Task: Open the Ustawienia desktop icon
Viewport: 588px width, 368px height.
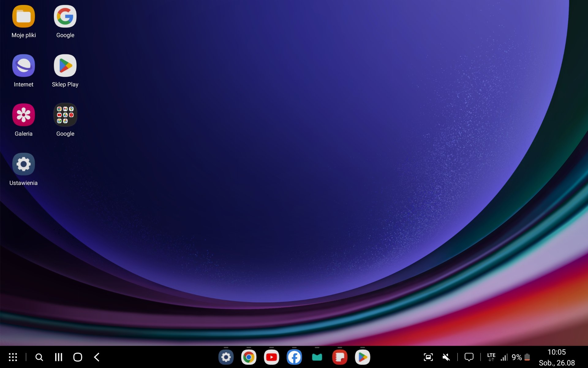Action: [x=24, y=164]
